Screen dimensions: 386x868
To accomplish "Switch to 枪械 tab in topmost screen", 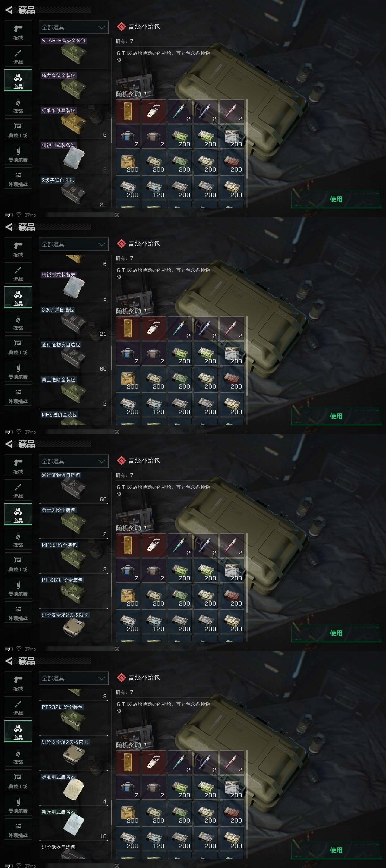I will point(18,32).
